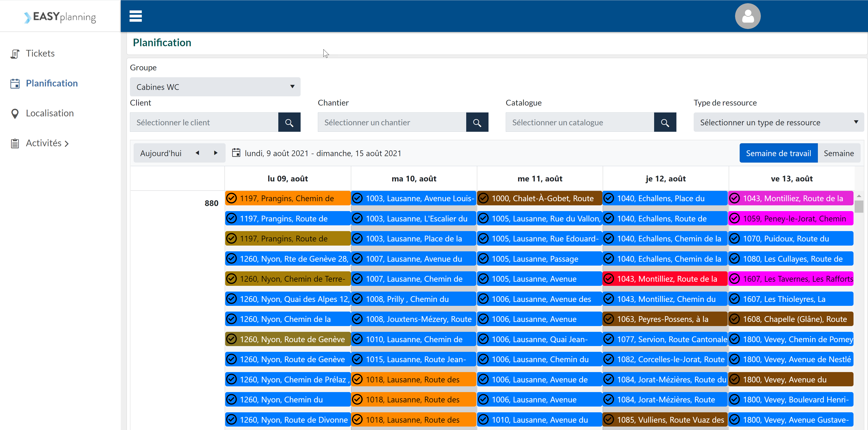Click check icon on 1197 Prangins Chemin de
The height and width of the screenshot is (430, 868).
pyautogui.click(x=231, y=198)
